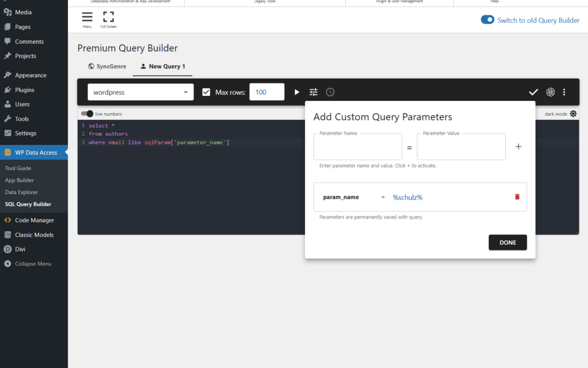Open SQL Query Builder submenu link

point(28,204)
